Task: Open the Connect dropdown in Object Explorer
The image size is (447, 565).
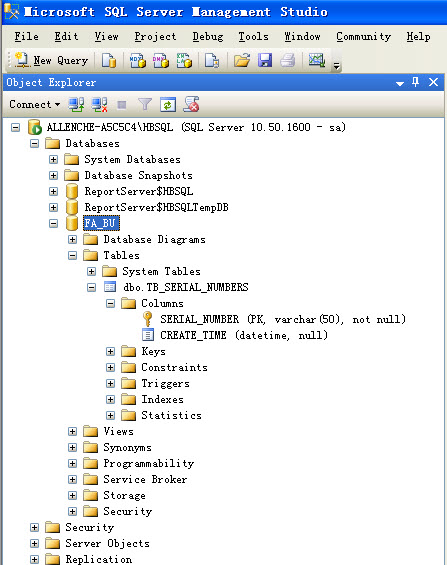Action: pos(35,104)
